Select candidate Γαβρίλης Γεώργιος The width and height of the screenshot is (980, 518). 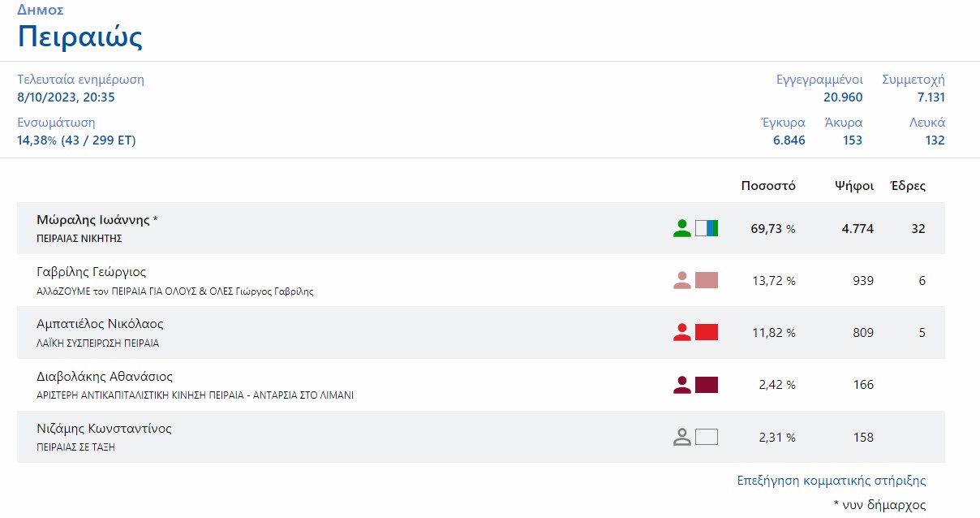coord(92,272)
